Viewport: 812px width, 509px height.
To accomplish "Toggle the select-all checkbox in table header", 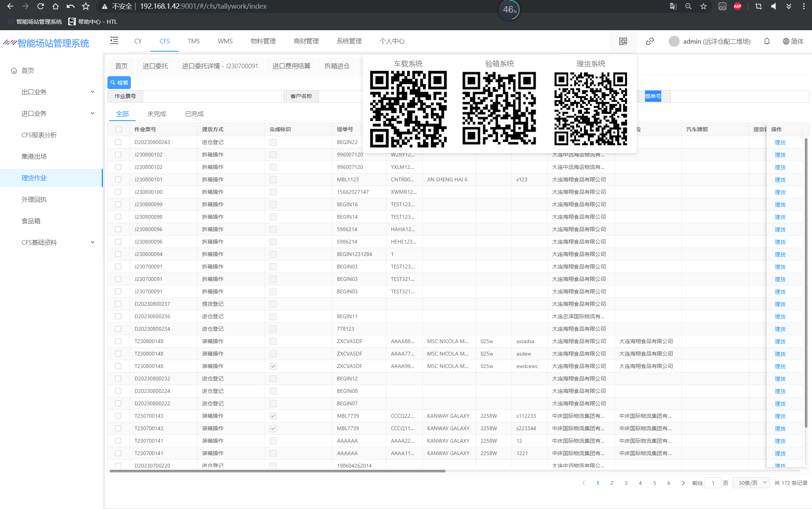I will [x=118, y=129].
